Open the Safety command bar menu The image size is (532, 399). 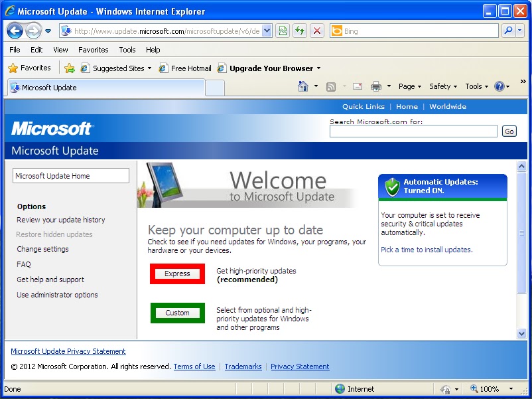(x=443, y=86)
